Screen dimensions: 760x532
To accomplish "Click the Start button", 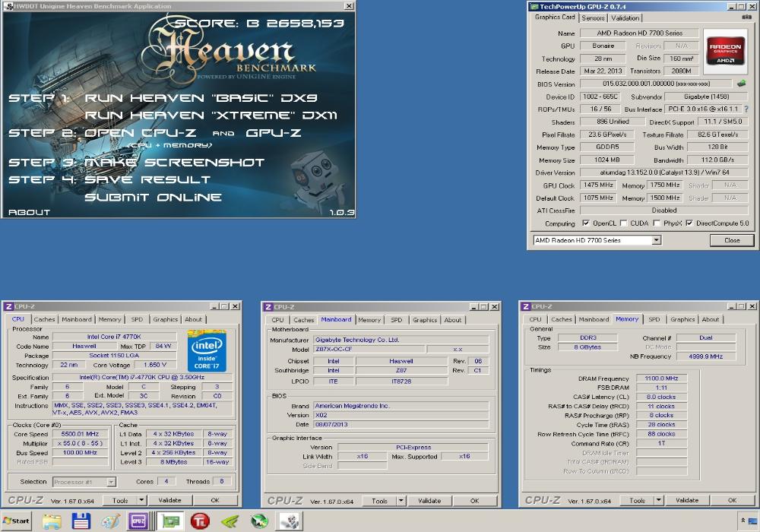I will [17, 521].
